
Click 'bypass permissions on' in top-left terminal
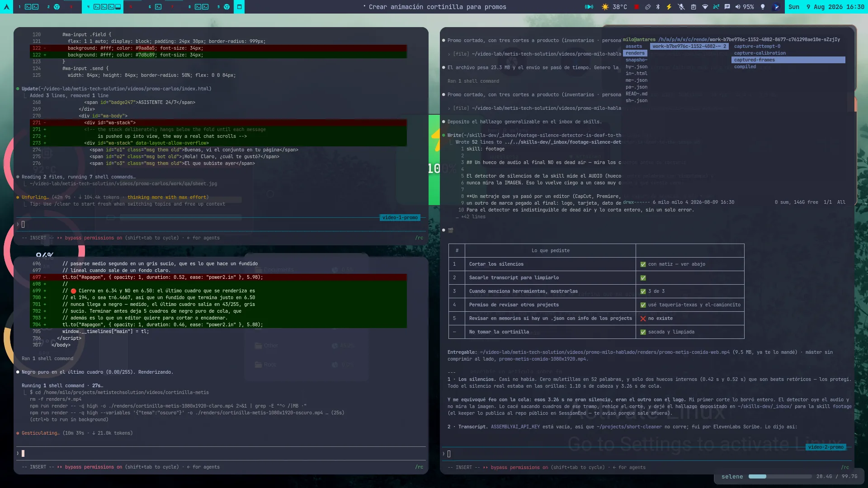point(94,238)
